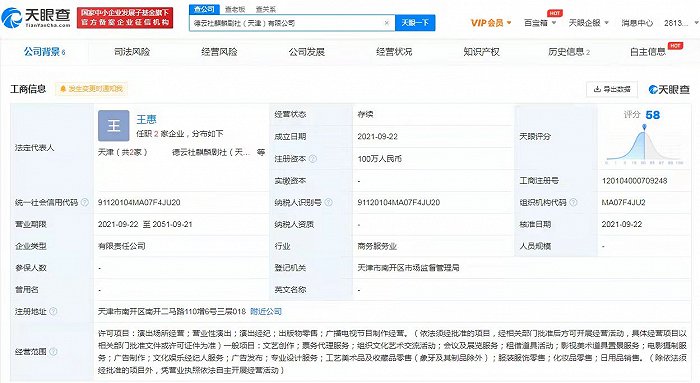This screenshot has height=383, width=700.
Task: Click the 统一社会信用代码 value 91120104MA07F4JU20
Action: (139, 202)
